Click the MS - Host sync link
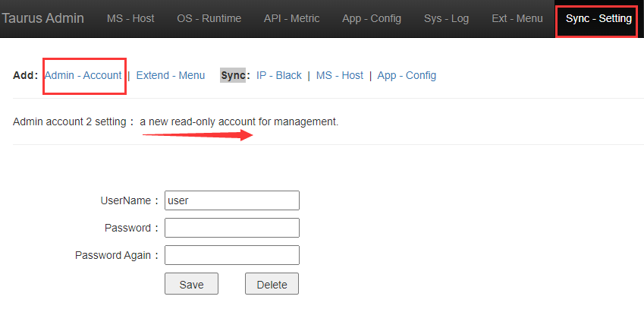 click(340, 76)
